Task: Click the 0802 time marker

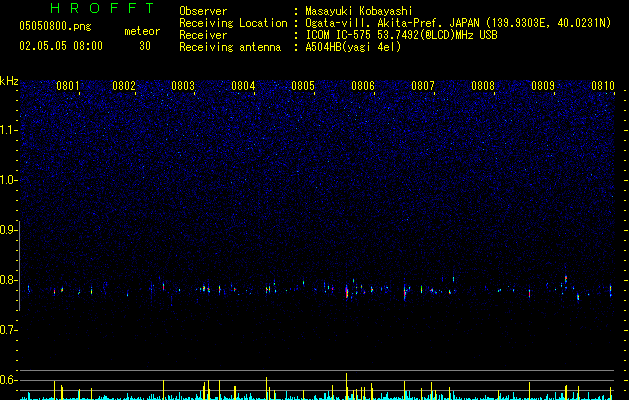Action: 124,86
